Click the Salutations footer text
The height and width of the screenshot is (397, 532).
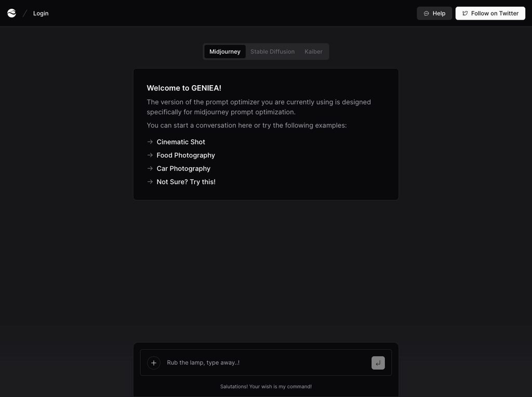tap(266, 387)
